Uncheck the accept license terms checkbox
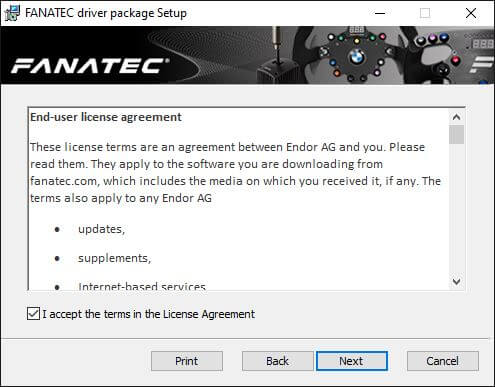Screen dimensions: 495x387 [x=33, y=314]
